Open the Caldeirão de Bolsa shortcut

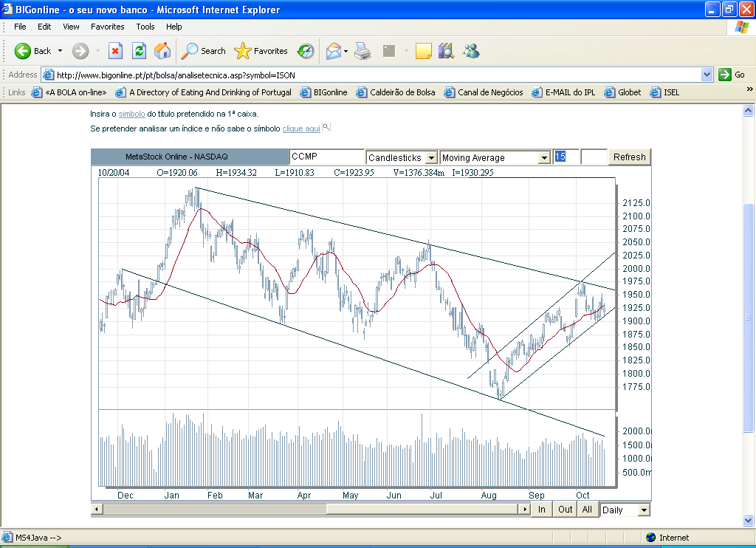pos(396,92)
